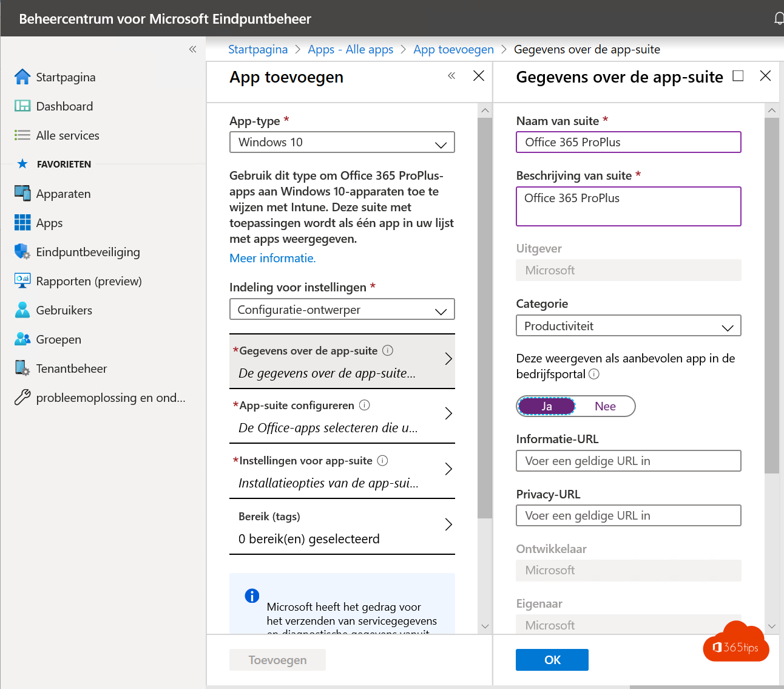
Task: Click the probleemoplossing wrench icon
Action: point(22,398)
